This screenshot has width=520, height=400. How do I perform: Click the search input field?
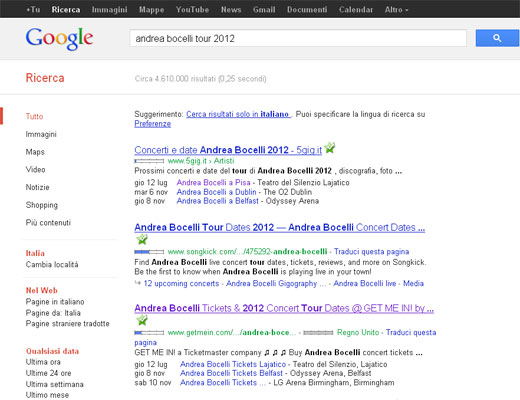point(298,38)
